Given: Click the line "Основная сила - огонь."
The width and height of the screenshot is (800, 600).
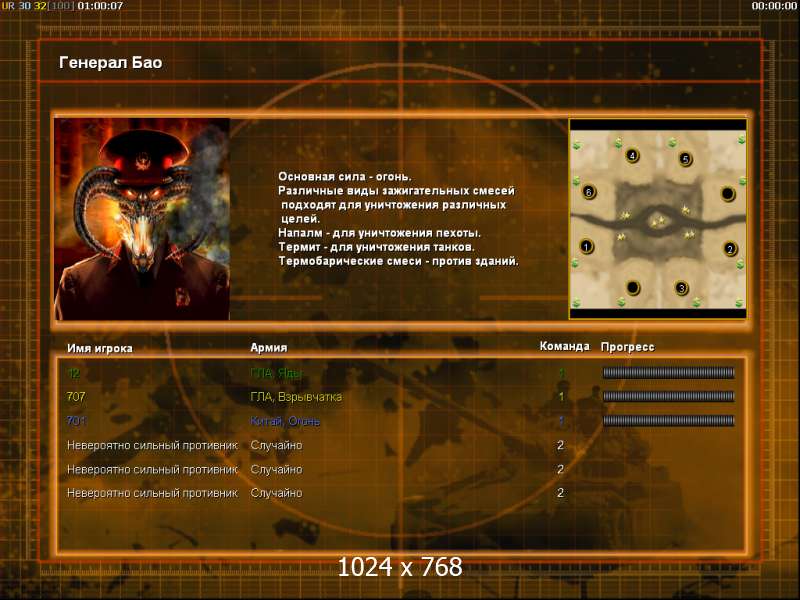Looking at the screenshot, I should pos(344,177).
